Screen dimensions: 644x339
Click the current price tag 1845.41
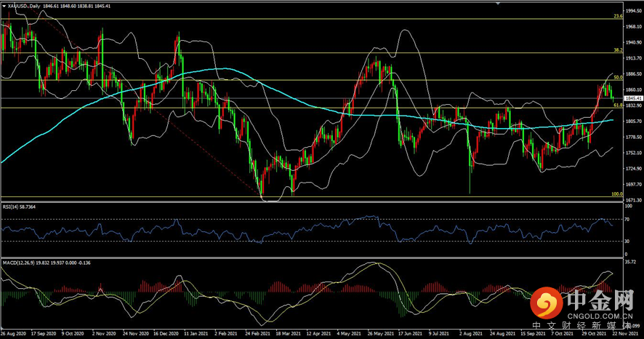(x=632, y=99)
